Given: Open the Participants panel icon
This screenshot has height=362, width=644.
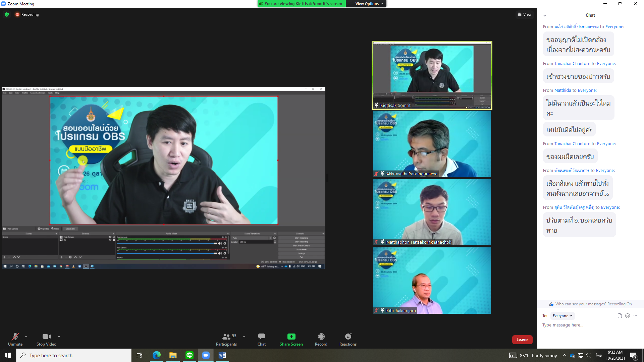Looking at the screenshot, I should pos(226,337).
